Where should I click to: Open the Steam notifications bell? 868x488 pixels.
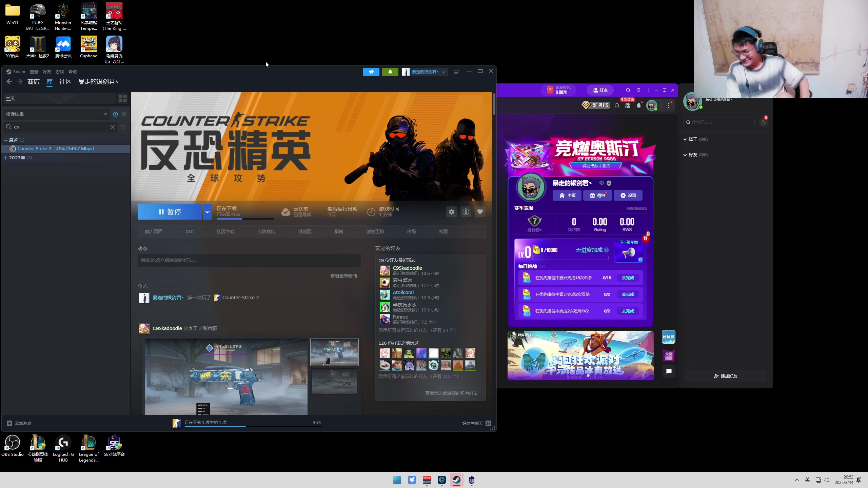pyautogui.click(x=390, y=72)
